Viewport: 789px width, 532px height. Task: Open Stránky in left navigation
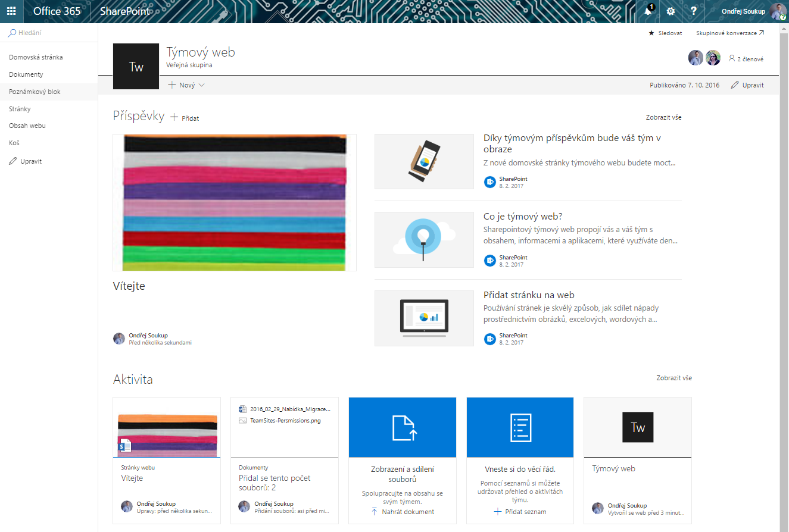(20, 109)
